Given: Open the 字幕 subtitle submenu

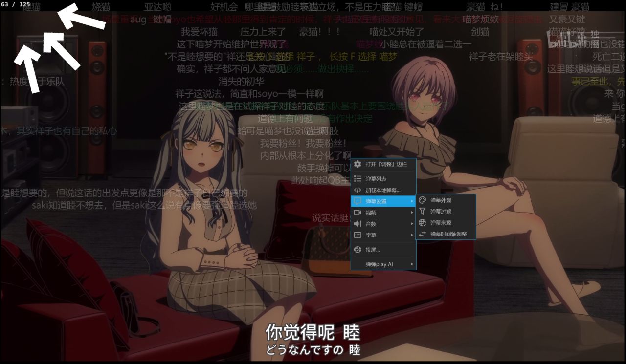Looking at the screenshot, I should 383,235.
